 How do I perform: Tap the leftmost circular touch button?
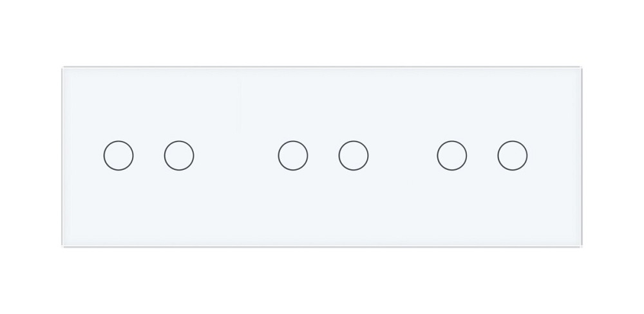tap(118, 156)
